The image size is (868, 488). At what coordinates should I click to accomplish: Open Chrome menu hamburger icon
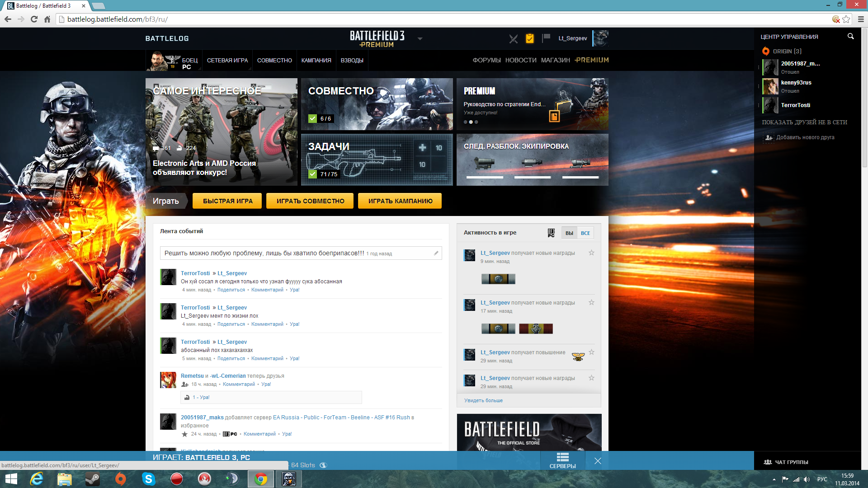[861, 19]
